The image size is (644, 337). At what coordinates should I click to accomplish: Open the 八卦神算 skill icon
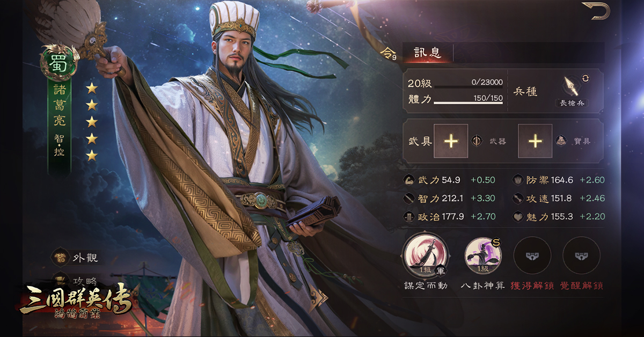coord(482,254)
